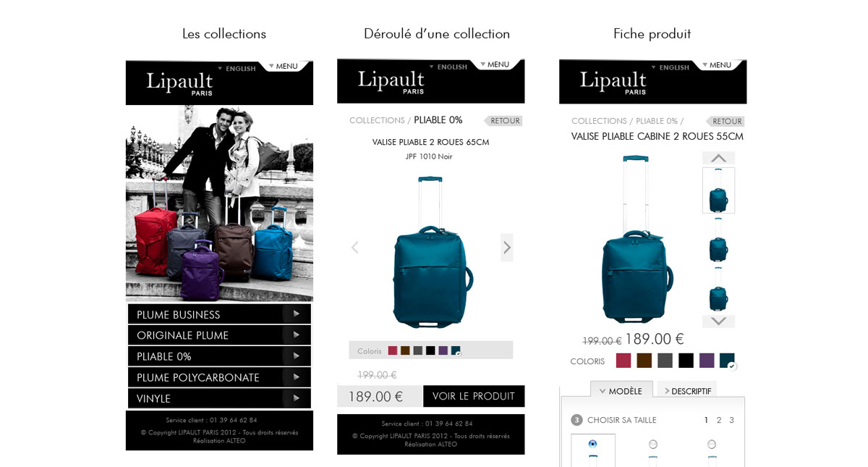The image size is (868, 467).
Task: Select third size radio button
Action: (712, 444)
